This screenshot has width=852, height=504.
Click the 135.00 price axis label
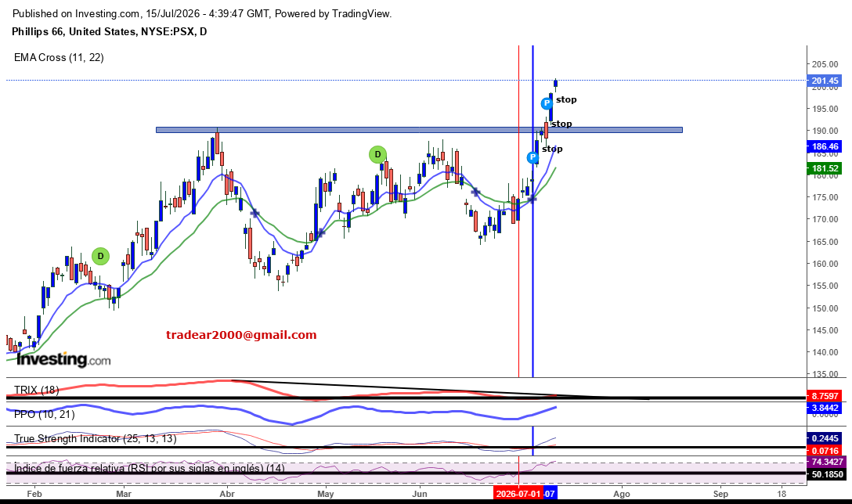pyautogui.click(x=825, y=374)
